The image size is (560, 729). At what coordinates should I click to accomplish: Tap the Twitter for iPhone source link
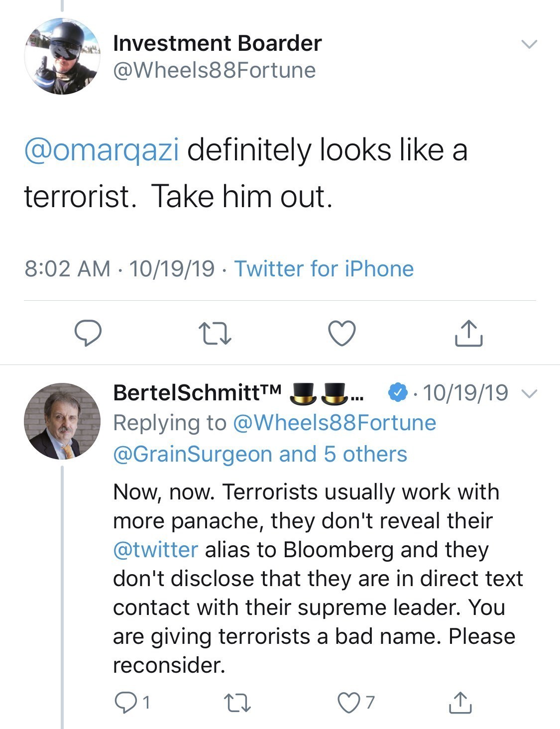coord(324,269)
